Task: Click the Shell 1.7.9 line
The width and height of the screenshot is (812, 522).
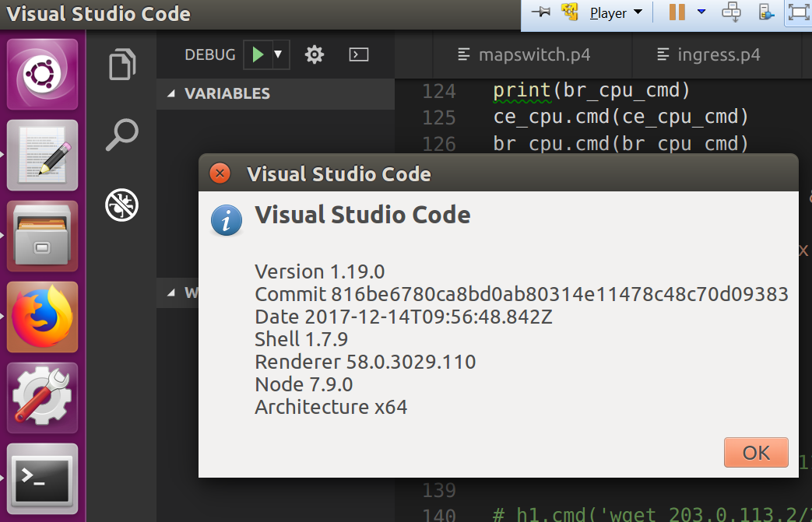Action: [x=301, y=339]
